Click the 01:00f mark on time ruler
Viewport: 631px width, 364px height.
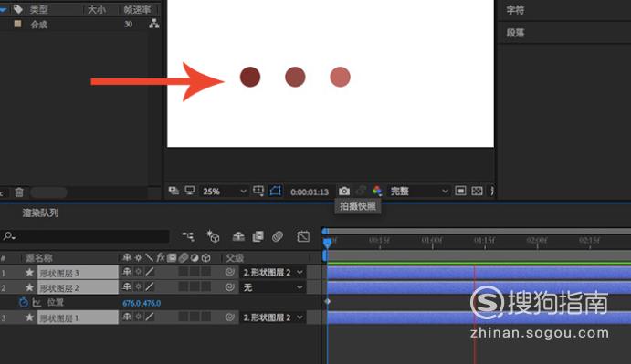[x=432, y=241]
